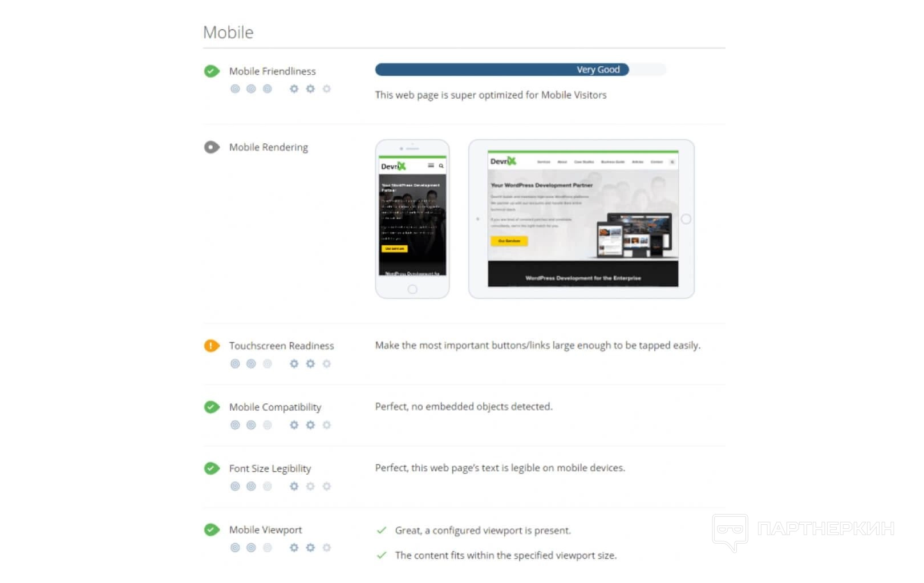
Task: Click the Mobile Viewport label
Action: [x=265, y=530]
